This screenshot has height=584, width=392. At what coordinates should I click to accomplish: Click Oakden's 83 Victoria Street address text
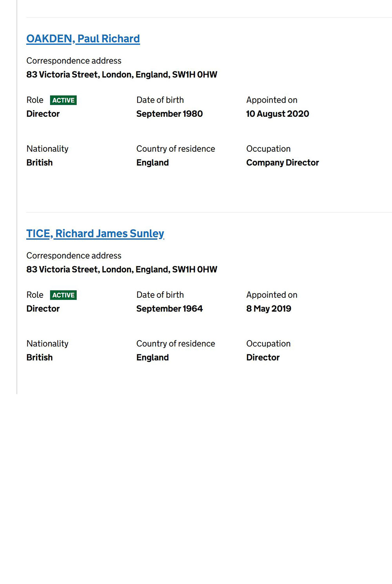click(122, 74)
